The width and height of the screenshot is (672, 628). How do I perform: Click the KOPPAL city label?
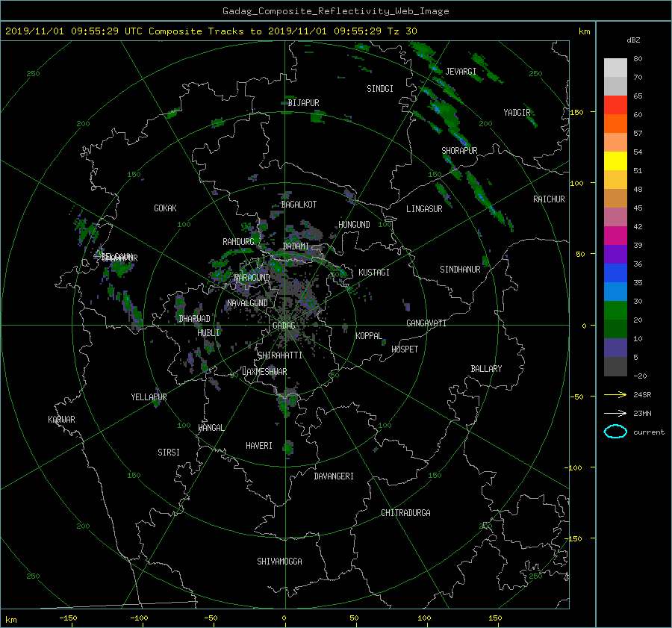click(x=369, y=336)
